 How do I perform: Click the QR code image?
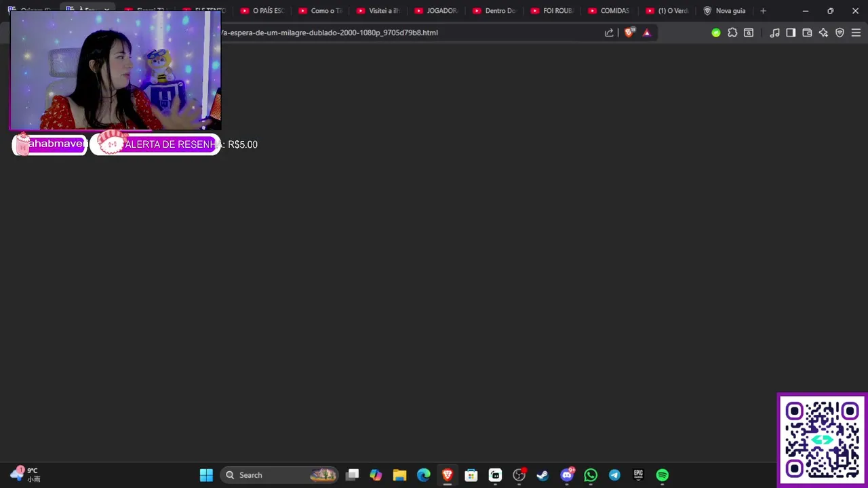[823, 440]
